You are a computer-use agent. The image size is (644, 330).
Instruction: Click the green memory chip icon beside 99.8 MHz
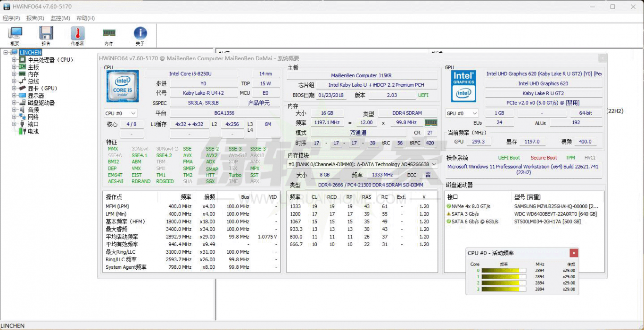(431, 122)
